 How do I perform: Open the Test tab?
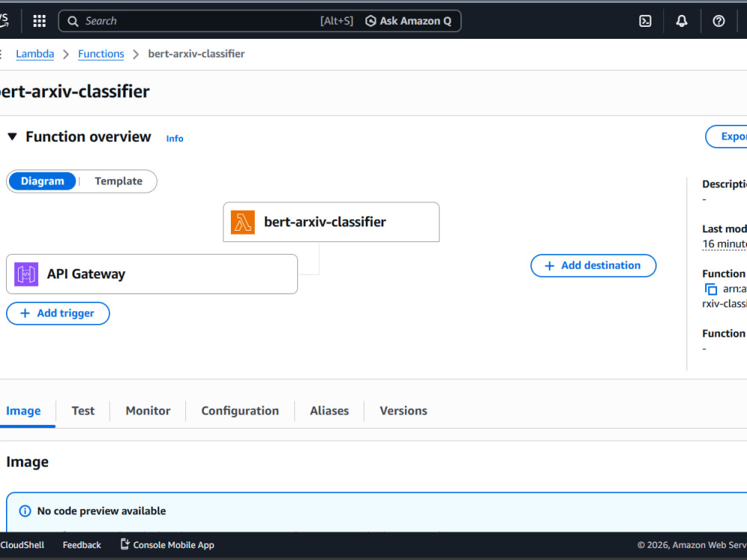(83, 411)
